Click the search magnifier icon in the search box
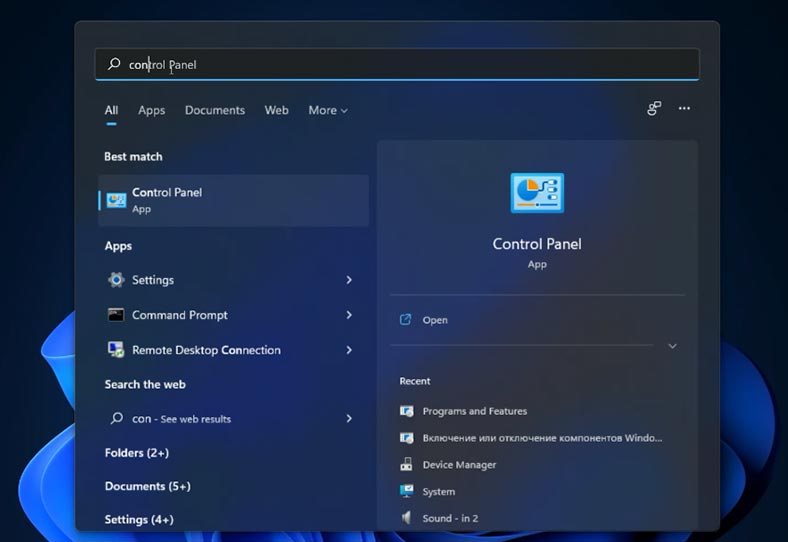788x542 pixels. click(114, 63)
